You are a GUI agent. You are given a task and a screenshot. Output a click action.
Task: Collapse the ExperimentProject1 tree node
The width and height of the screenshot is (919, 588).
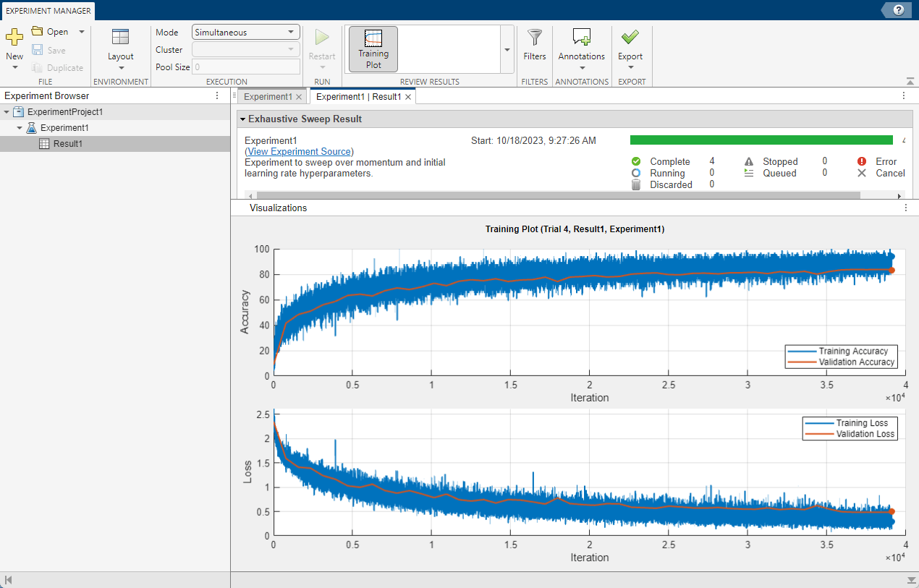(7, 112)
